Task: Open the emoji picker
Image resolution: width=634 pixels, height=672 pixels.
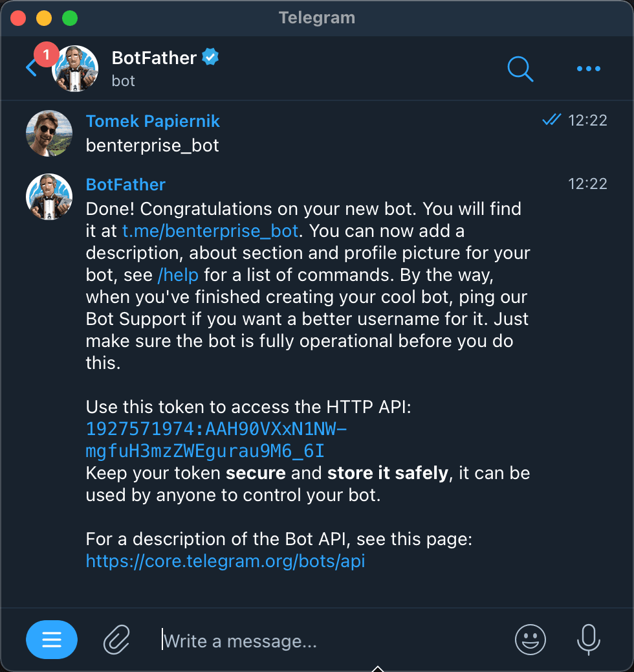Action: [x=530, y=640]
